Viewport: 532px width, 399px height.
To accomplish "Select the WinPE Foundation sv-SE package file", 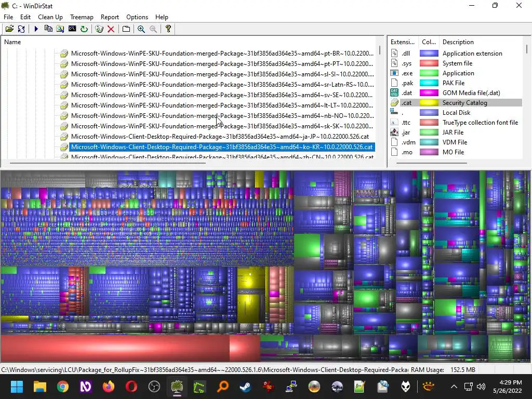I will click(x=222, y=95).
